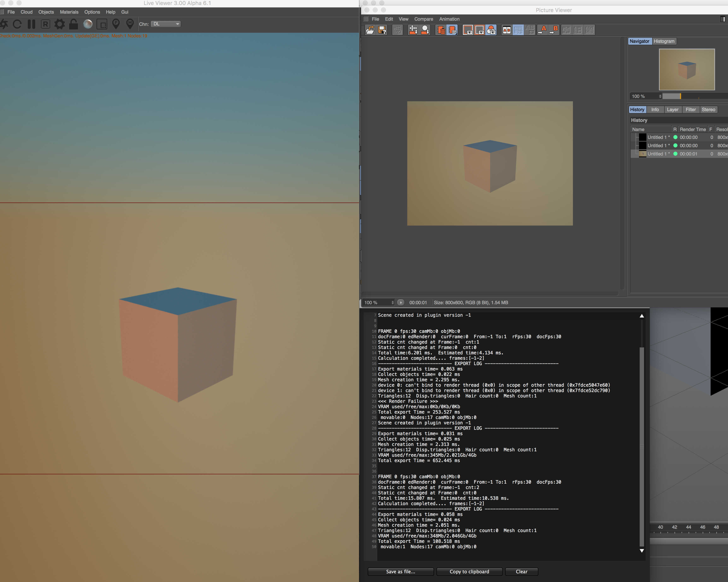Select third Untitled 1 history entry
Screen dimensions: 728x582
point(656,154)
